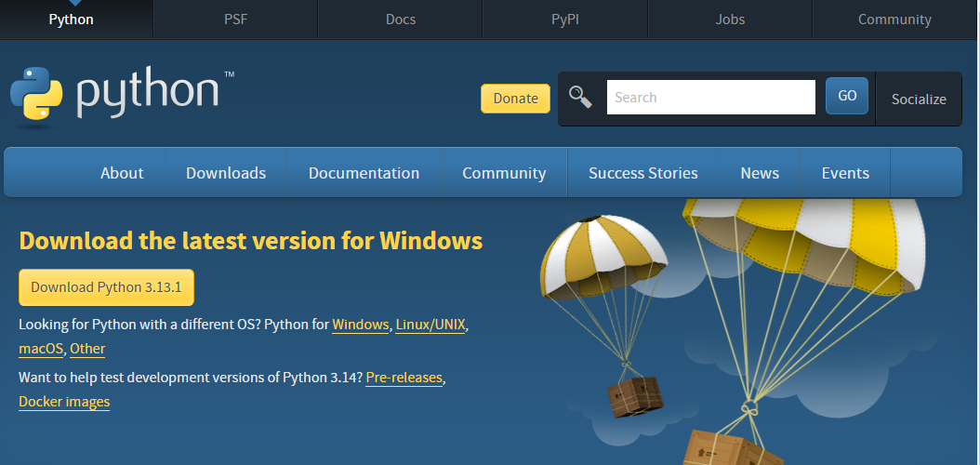The image size is (980, 465).
Task: Open the Socialize menu
Action: click(919, 100)
